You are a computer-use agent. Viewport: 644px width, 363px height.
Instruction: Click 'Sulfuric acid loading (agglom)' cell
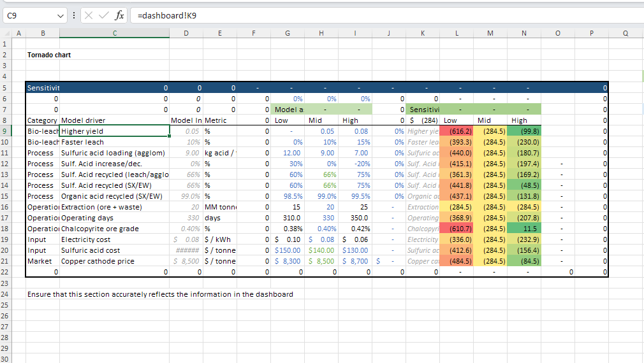115,153
